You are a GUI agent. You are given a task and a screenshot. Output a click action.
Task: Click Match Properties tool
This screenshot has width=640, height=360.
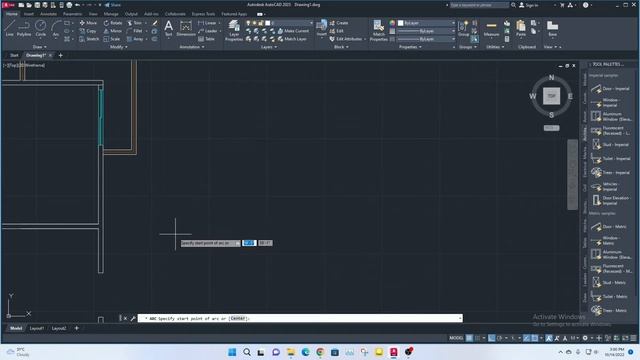tap(378, 30)
